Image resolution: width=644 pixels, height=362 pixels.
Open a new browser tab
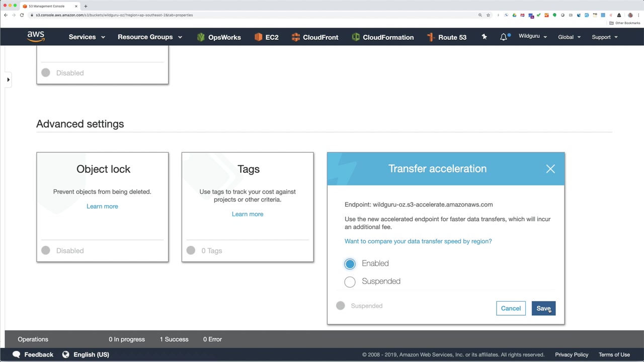point(86,6)
